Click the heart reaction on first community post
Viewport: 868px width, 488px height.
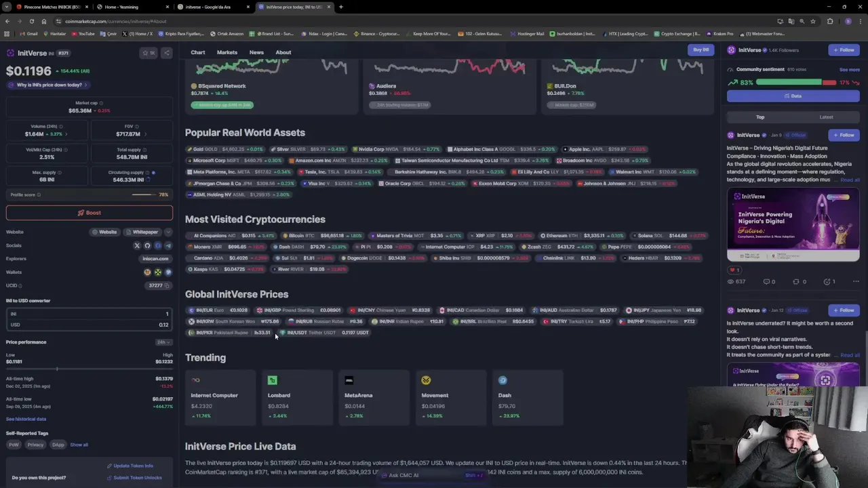point(733,270)
